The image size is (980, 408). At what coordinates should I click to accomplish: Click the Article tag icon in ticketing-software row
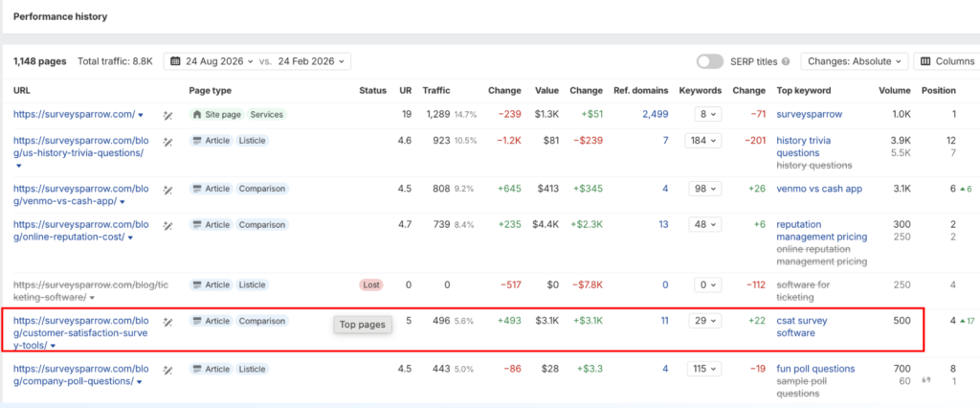(x=197, y=284)
